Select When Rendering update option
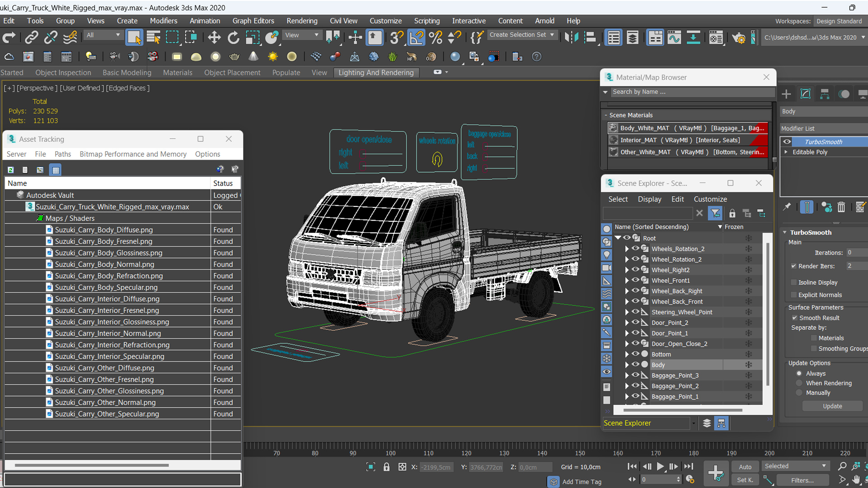The width and height of the screenshot is (868, 488). pos(799,383)
